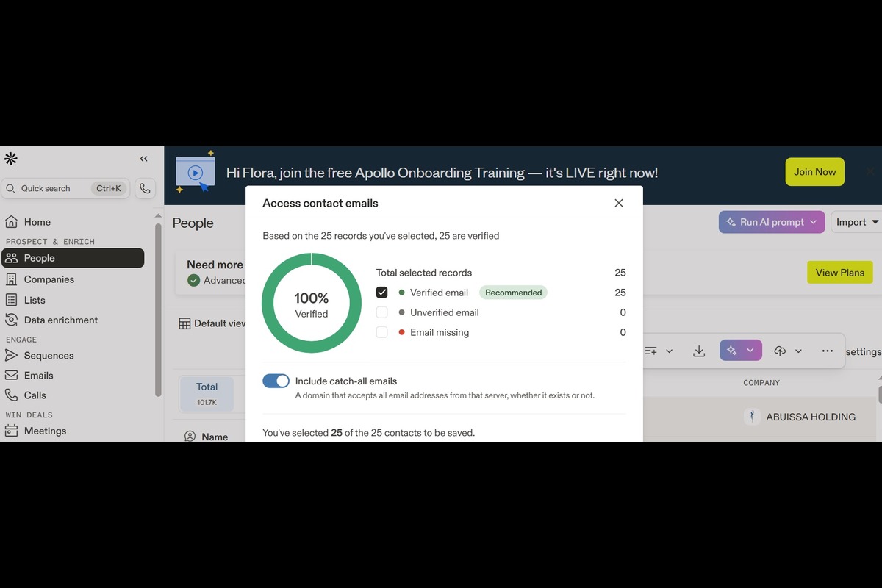Click the Recommended badge
This screenshot has width=882, height=588.
point(513,293)
